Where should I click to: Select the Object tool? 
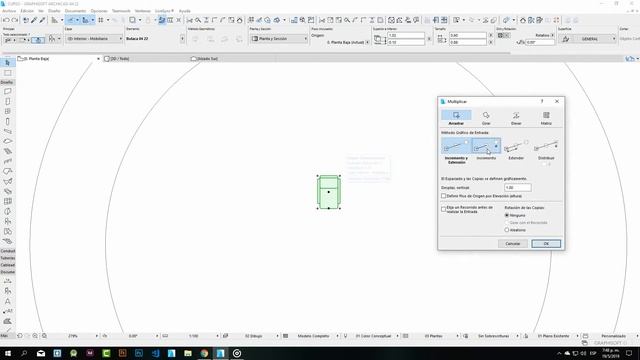click(x=7, y=221)
